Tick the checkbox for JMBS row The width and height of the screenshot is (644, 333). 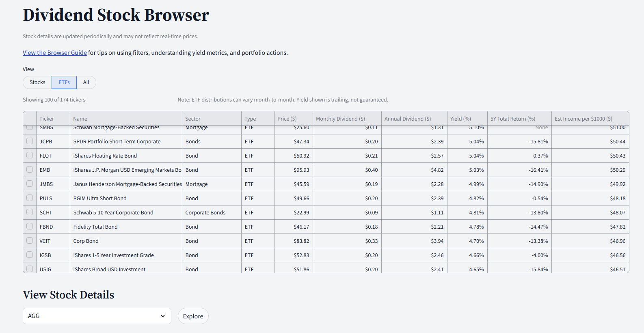[x=30, y=184]
